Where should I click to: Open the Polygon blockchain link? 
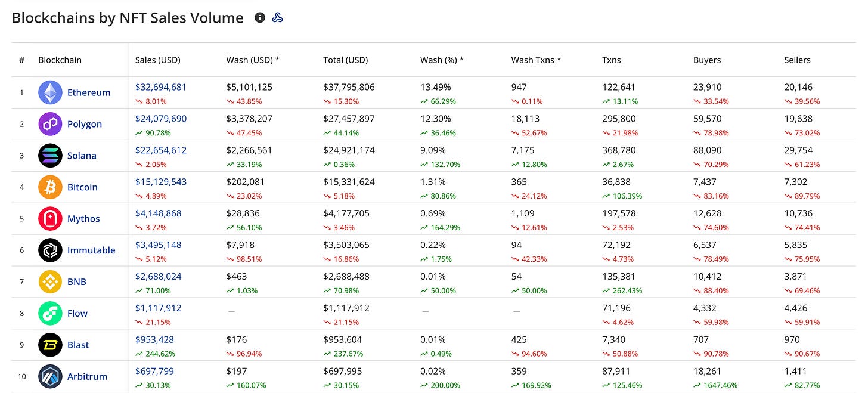[x=85, y=124]
